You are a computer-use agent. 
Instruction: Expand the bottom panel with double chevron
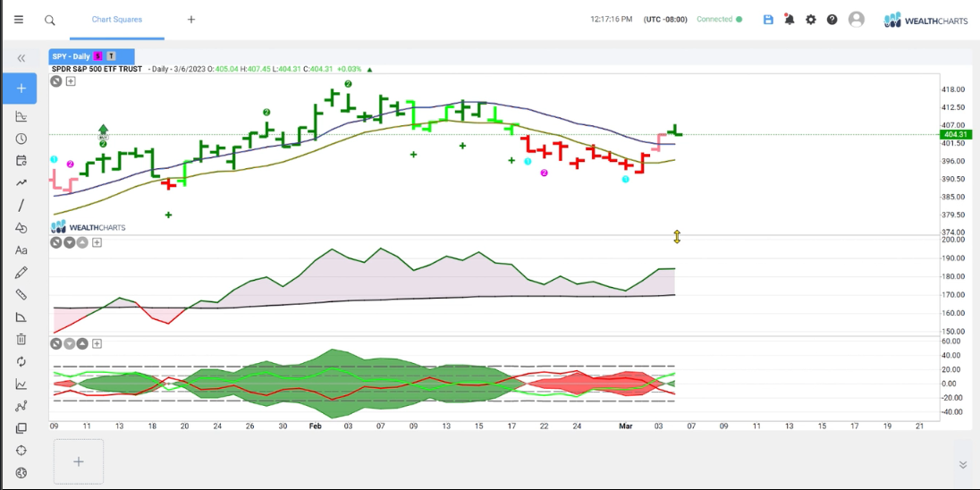963,464
